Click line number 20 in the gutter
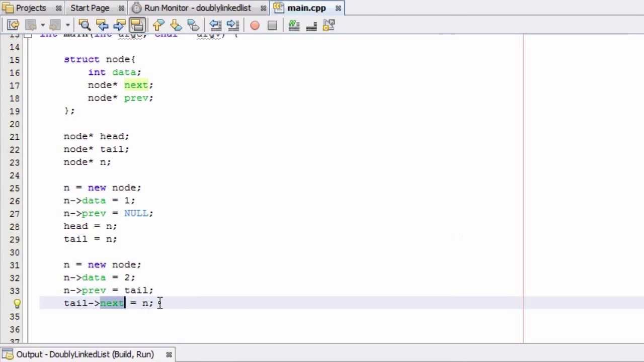 [x=14, y=124]
